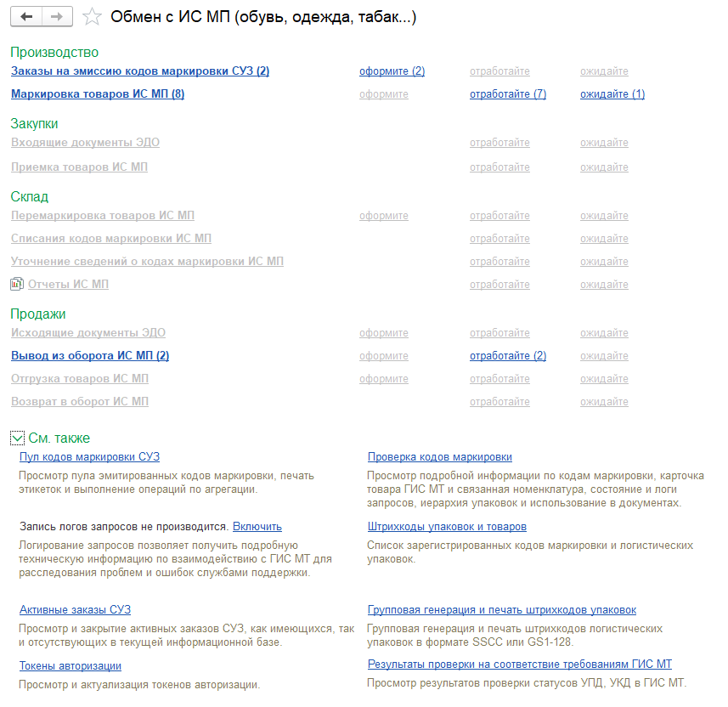Open Штрихкоды упаковок и товаров
Screen dimensions: 728x707
pos(447,526)
